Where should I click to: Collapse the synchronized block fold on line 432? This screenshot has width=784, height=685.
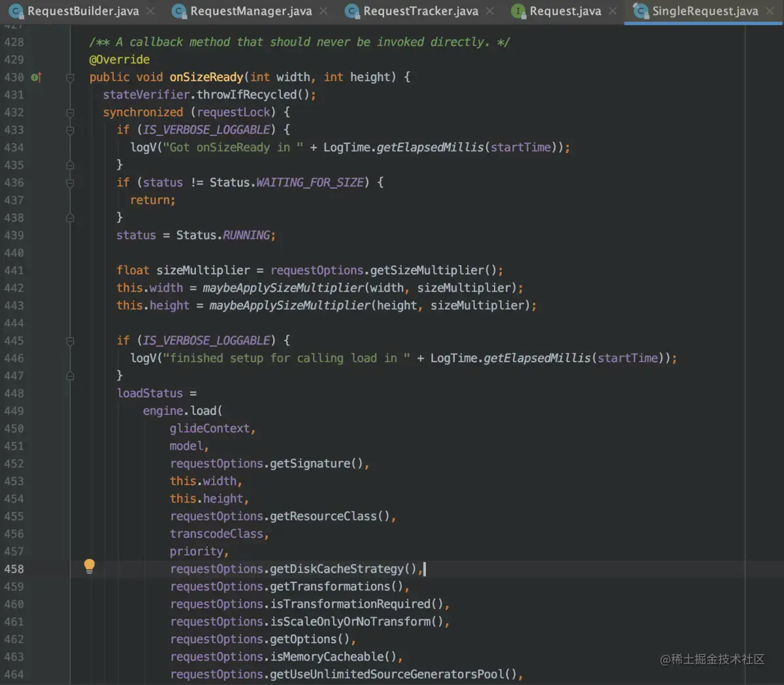(x=70, y=112)
